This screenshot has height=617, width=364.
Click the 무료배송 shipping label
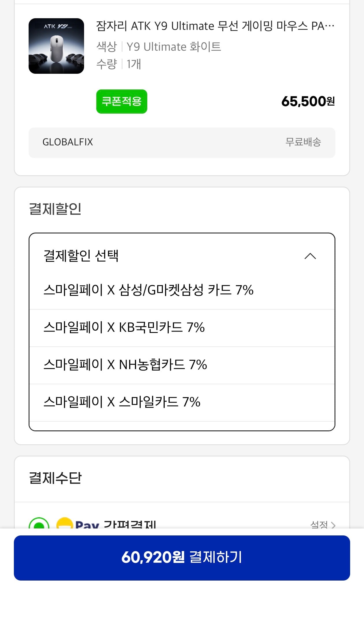click(x=303, y=142)
